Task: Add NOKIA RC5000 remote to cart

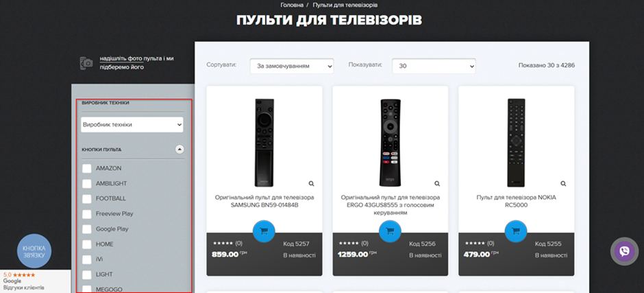Action: coord(515,231)
